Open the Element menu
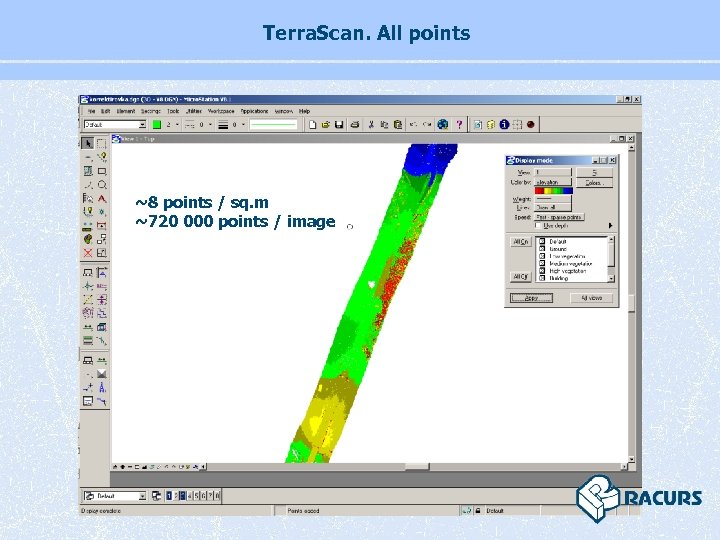Viewport: 720px width, 540px height. [125, 111]
